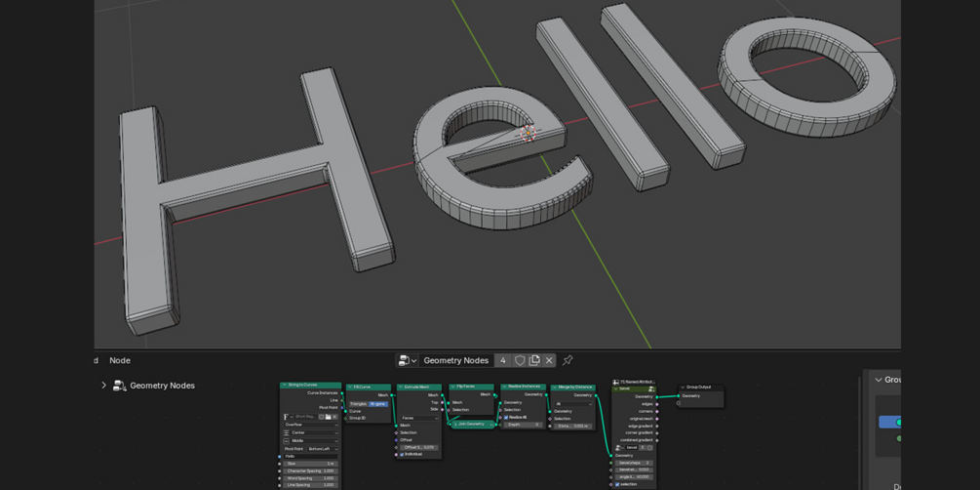Image resolution: width=980 pixels, height=490 pixels.
Task: Open the Pivot Point Bottom Left dropdown
Action: [x=323, y=449]
